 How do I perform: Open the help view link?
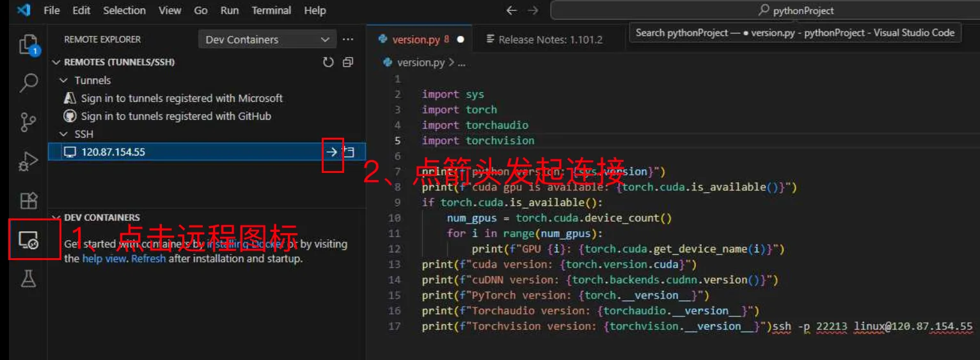pos(106,259)
